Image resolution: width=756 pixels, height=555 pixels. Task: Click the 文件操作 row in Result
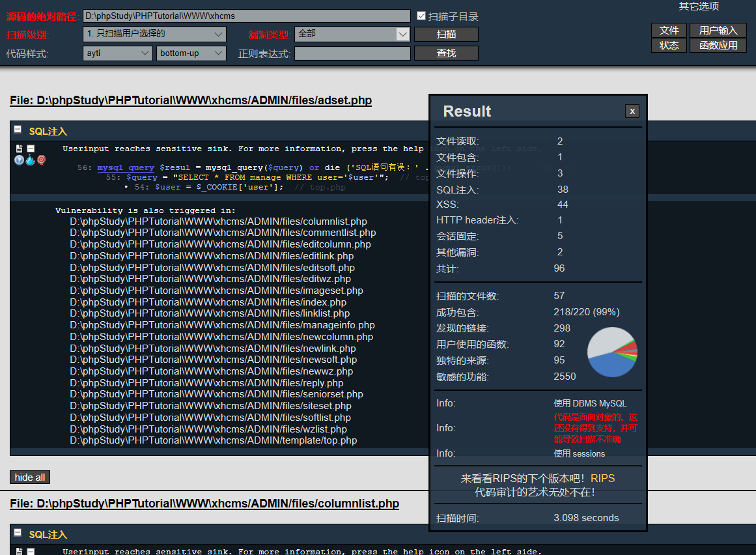(538, 173)
